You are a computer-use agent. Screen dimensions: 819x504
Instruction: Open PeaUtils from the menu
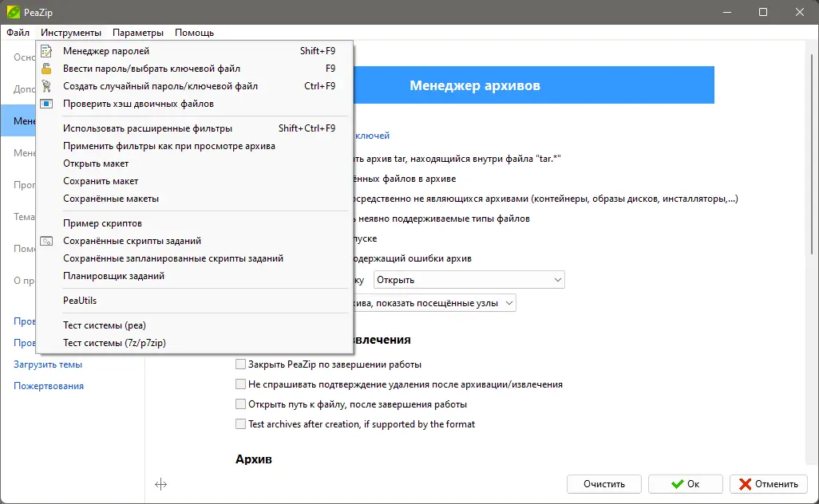tap(194, 301)
